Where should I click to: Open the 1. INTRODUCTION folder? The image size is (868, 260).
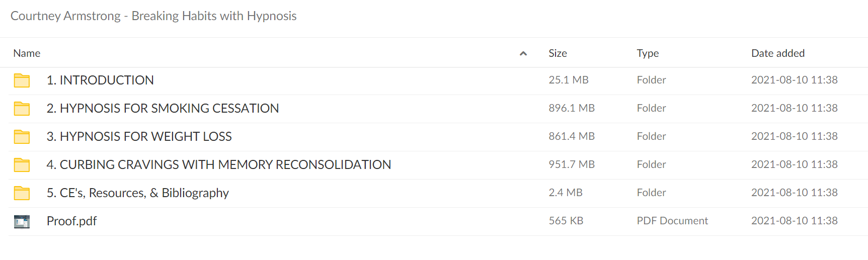click(100, 80)
